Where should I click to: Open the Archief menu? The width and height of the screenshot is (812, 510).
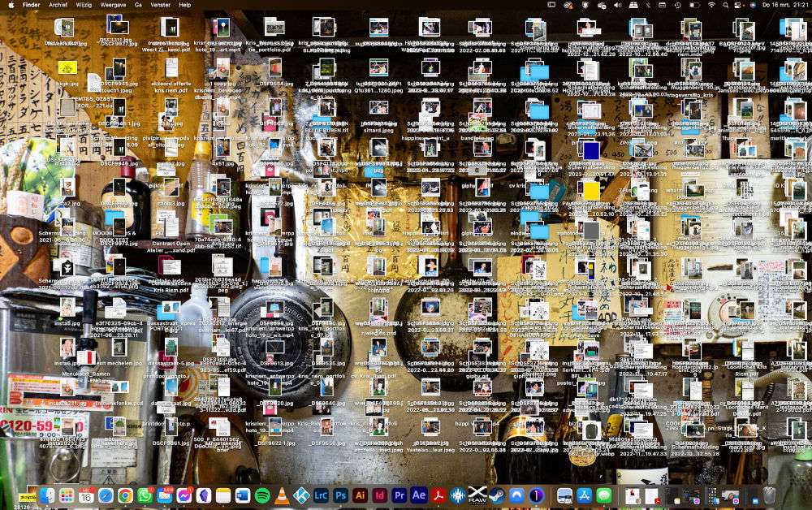(58, 5)
